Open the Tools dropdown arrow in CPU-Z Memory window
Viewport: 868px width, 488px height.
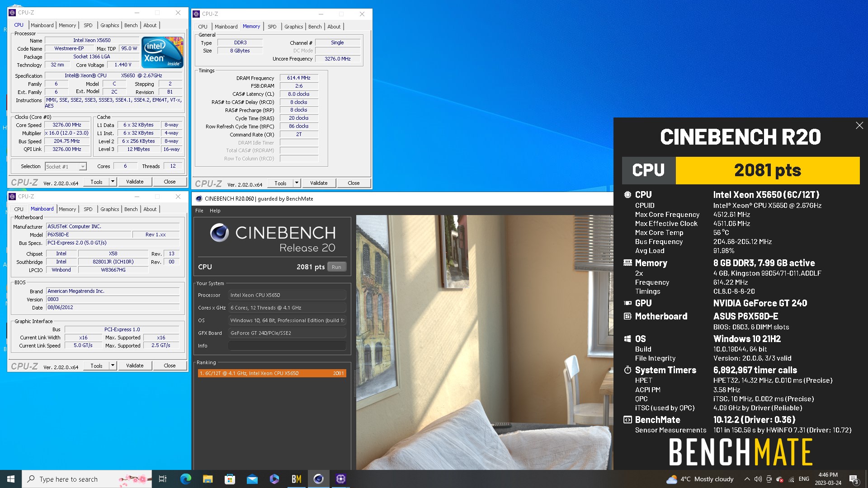(x=297, y=183)
